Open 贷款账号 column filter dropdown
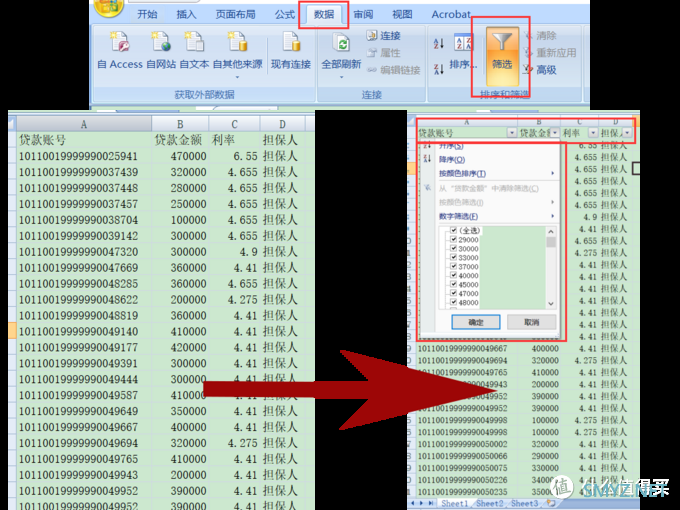 pyautogui.click(x=512, y=133)
